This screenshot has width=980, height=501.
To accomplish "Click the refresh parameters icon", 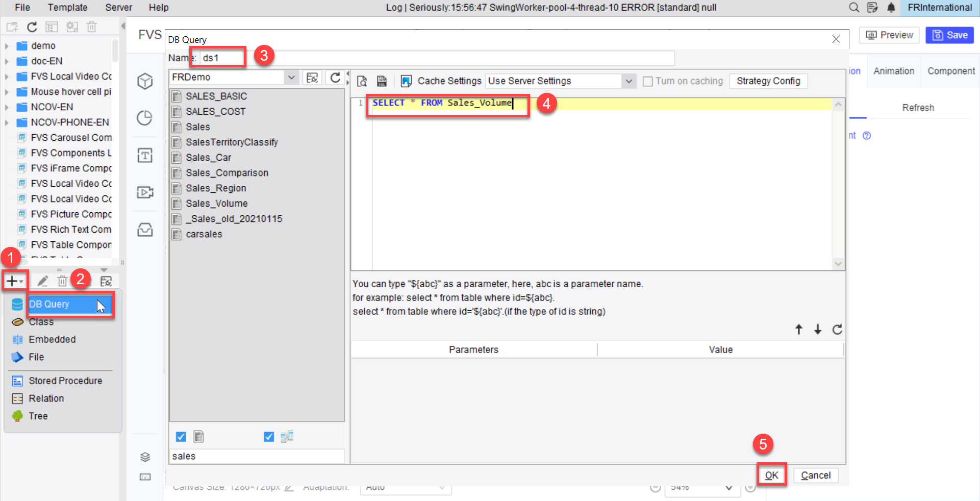I will 837,330.
